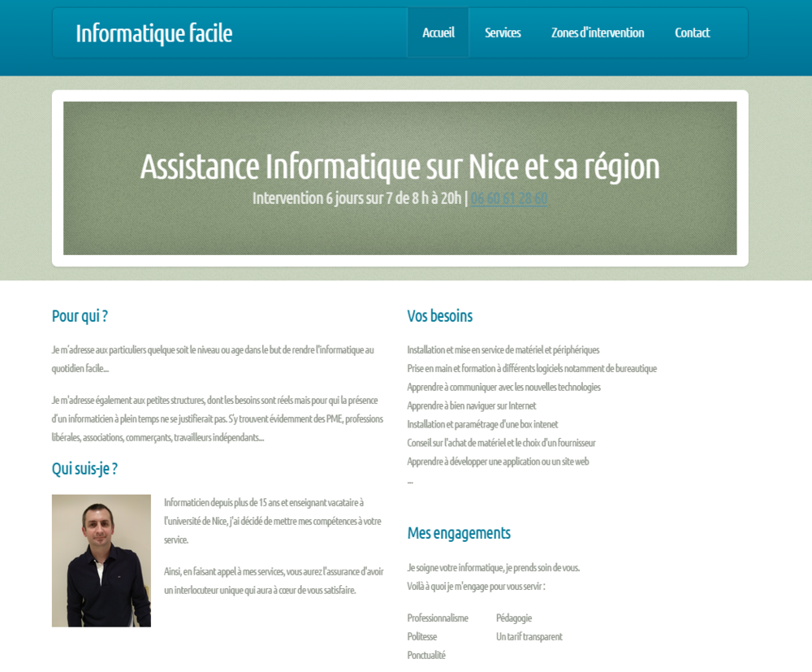Viewport: 812px width, 672px height.
Task: Click the Informatique facile site title
Action: tap(153, 33)
